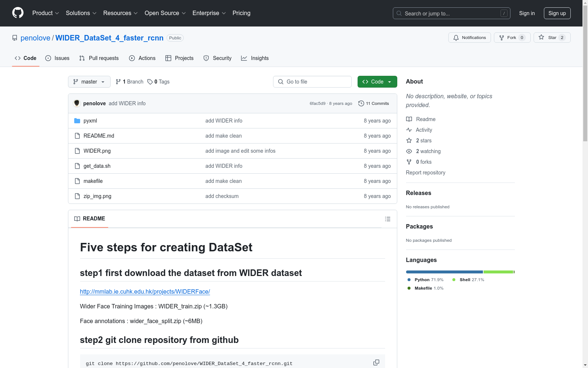
Task: Open the WIDER_DataSet_4_faster_rcnn repository link
Action: pos(110,38)
